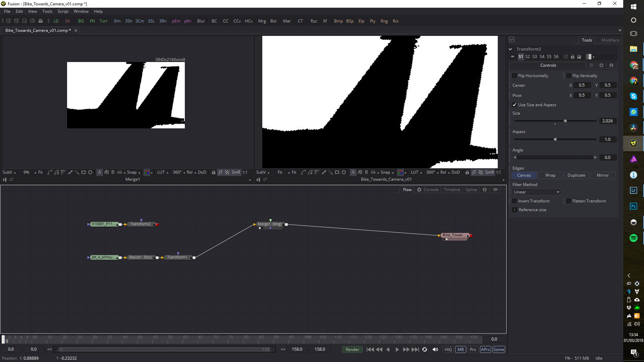Image resolution: width=644 pixels, height=362 pixels.
Task: Click the Render button
Action: click(352, 349)
